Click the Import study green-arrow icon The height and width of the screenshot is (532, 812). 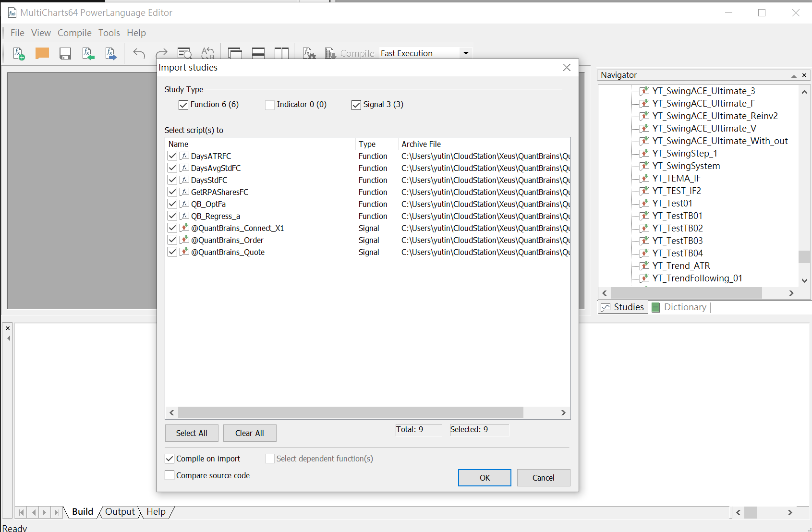click(x=88, y=53)
